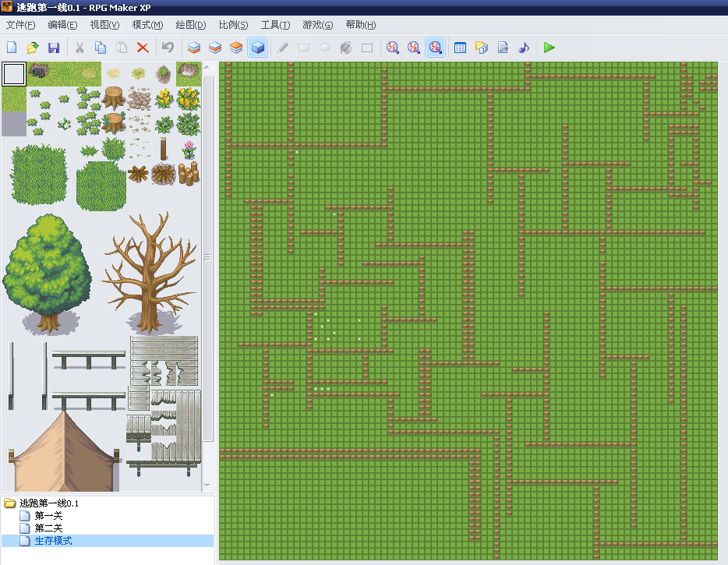This screenshot has height=565, width=728.
Task: Open the 文件(F) menu
Action: [20, 25]
